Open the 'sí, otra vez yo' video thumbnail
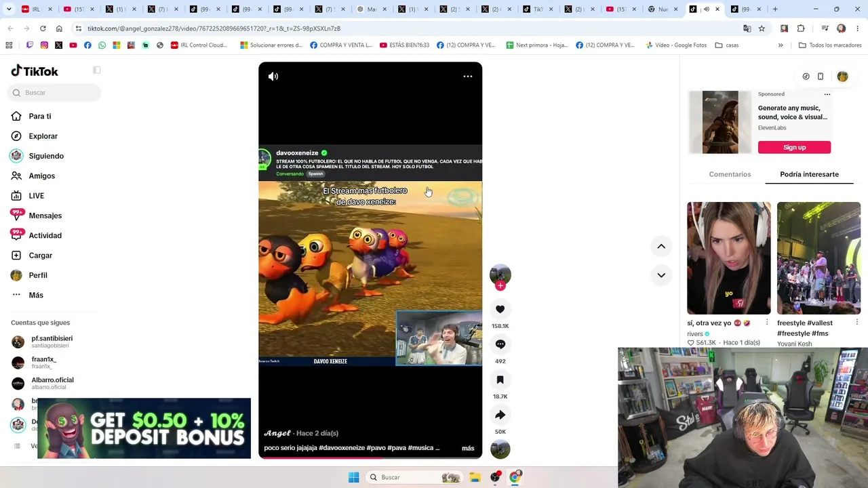The image size is (868, 488). click(x=729, y=258)
